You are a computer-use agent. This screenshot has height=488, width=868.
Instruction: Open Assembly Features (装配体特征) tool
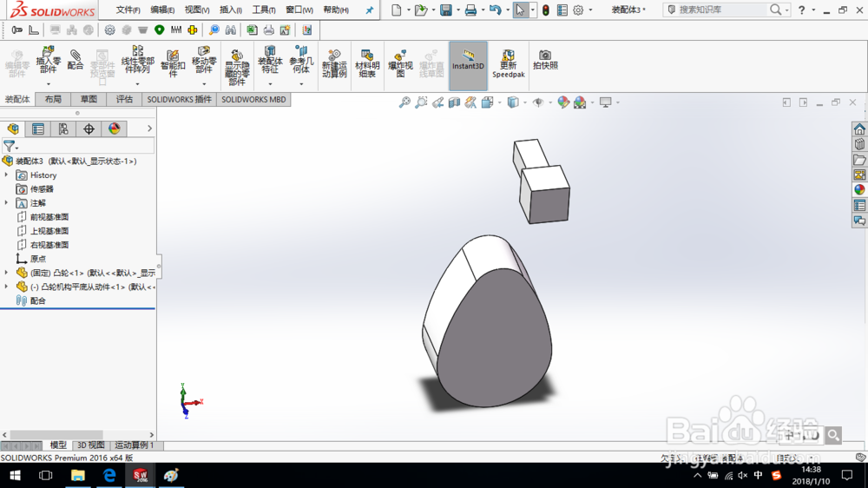[x=270, y=59]
